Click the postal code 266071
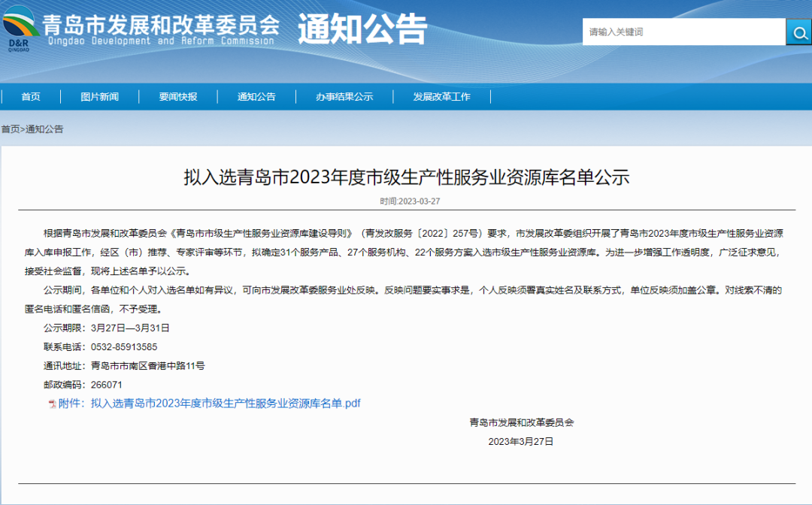The image size is (812, 505). (107, 384)
